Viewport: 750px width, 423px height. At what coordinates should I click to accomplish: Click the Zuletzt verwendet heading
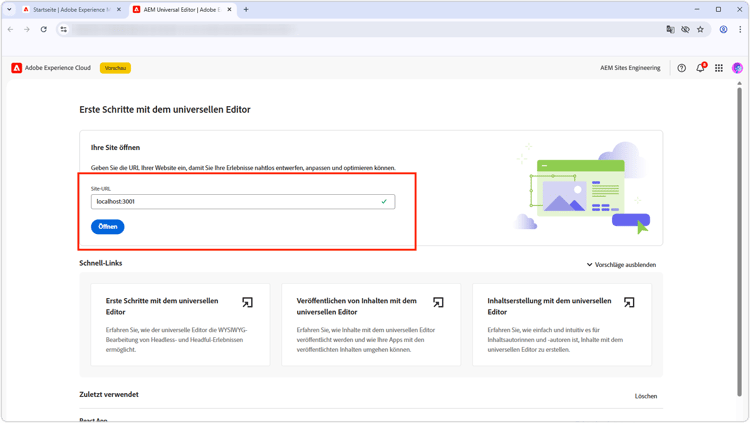pyautogui.click(x=109, y=394)
